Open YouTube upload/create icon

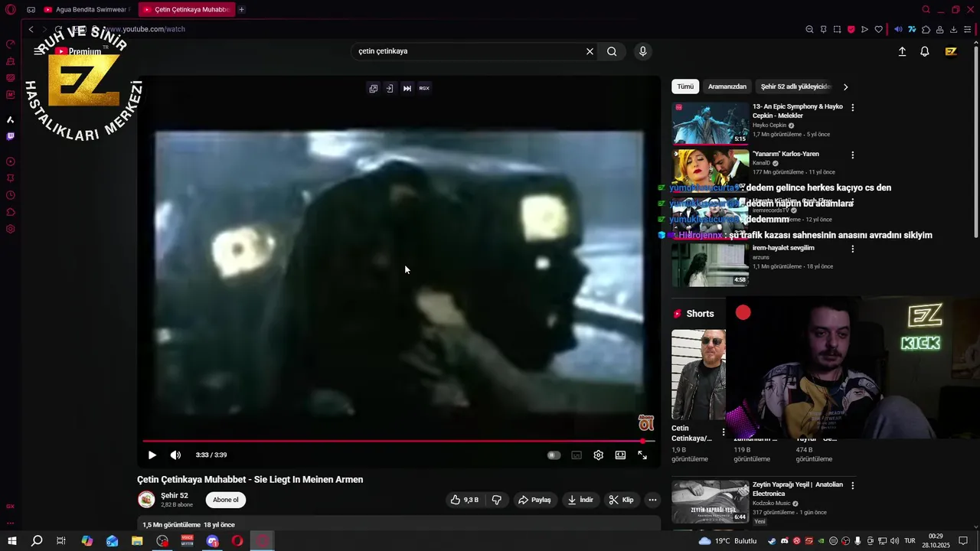902,51
